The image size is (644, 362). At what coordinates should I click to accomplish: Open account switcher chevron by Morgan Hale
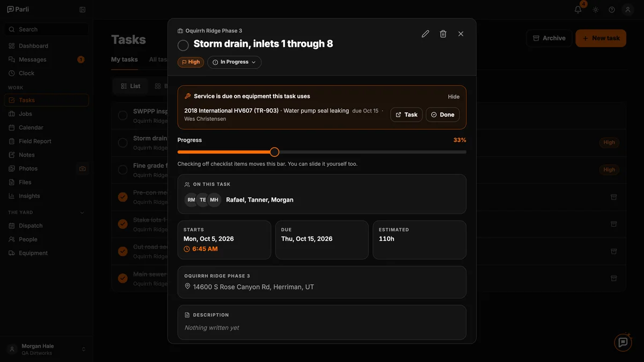tap(83, 349)
